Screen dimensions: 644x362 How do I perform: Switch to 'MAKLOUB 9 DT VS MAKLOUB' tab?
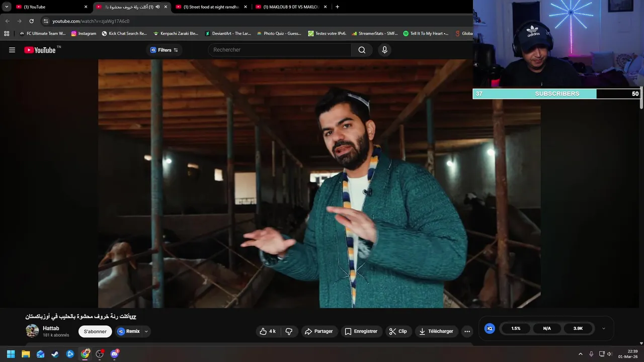(x=291, y=7)
